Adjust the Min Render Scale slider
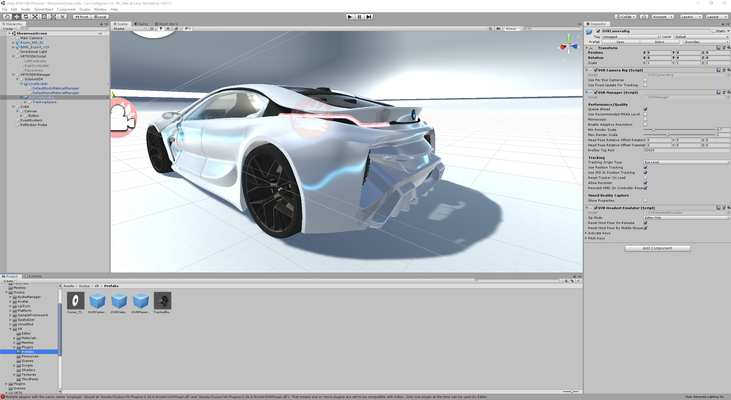The width and height of the screenshot is (731, 400). 679,130
